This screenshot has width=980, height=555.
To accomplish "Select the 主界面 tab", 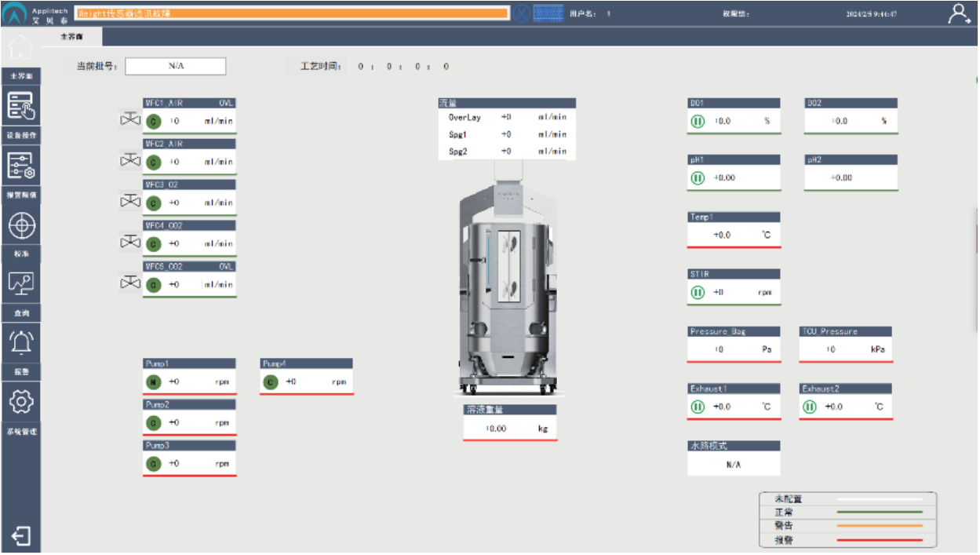I will tap(71, 37).
